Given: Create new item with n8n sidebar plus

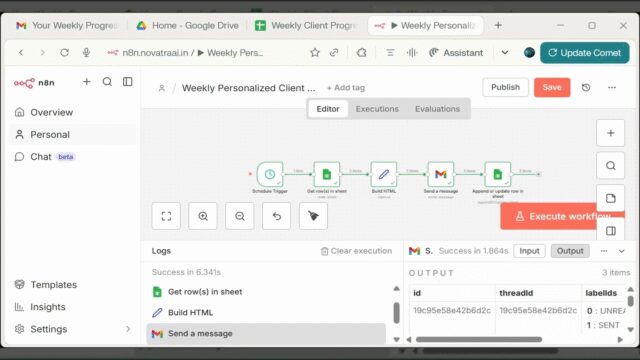Looking at the screenshot, I should [87, 82].
